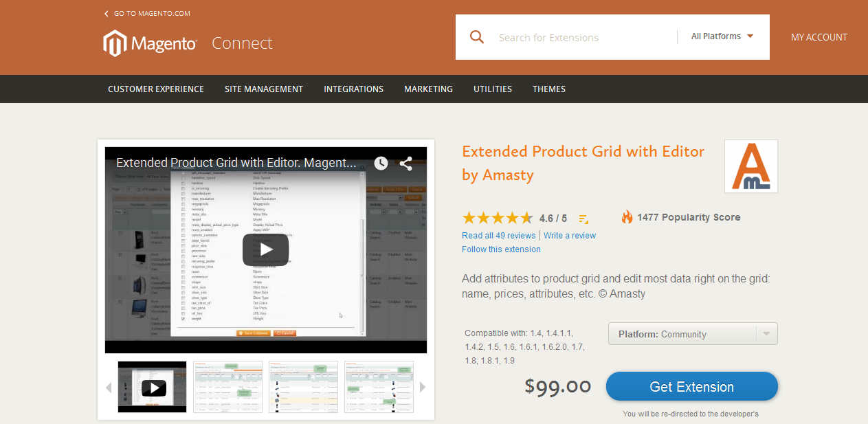
Task: Open the Utilities menu
Action: click(x=493, y=89)
